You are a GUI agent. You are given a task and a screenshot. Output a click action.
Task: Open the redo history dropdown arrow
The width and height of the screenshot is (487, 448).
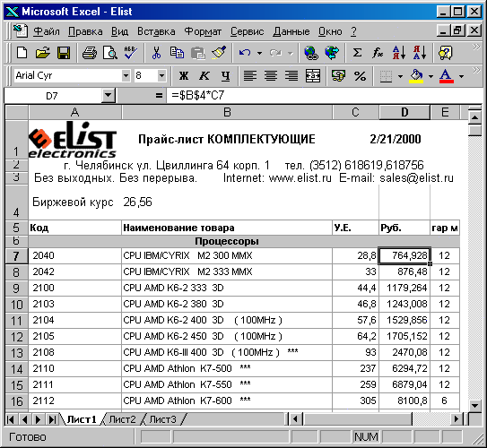(x=291, y=53)
